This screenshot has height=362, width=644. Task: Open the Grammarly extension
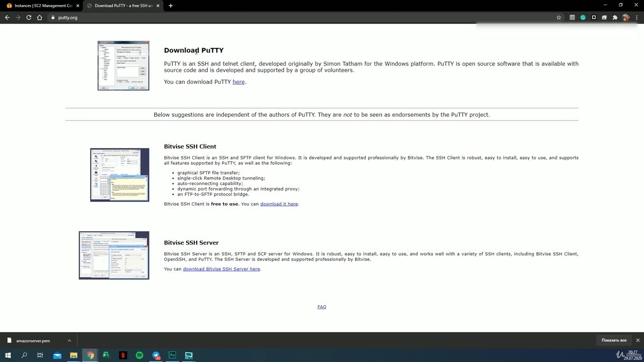pos(583,18)
